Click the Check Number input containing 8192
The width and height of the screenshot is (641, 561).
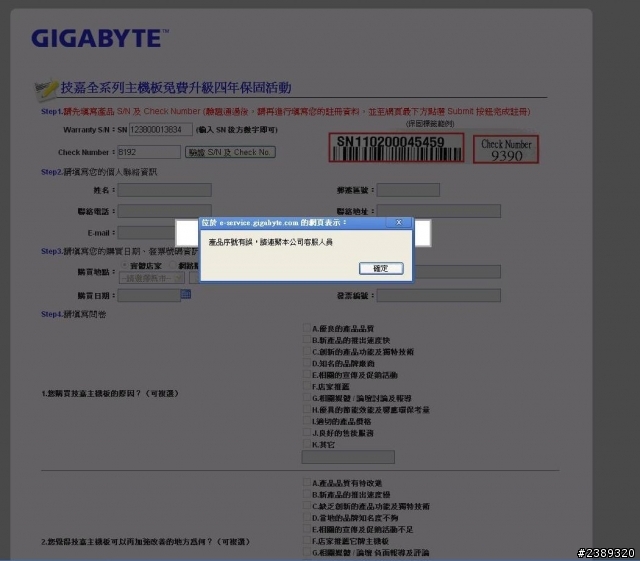pos(149,152)
